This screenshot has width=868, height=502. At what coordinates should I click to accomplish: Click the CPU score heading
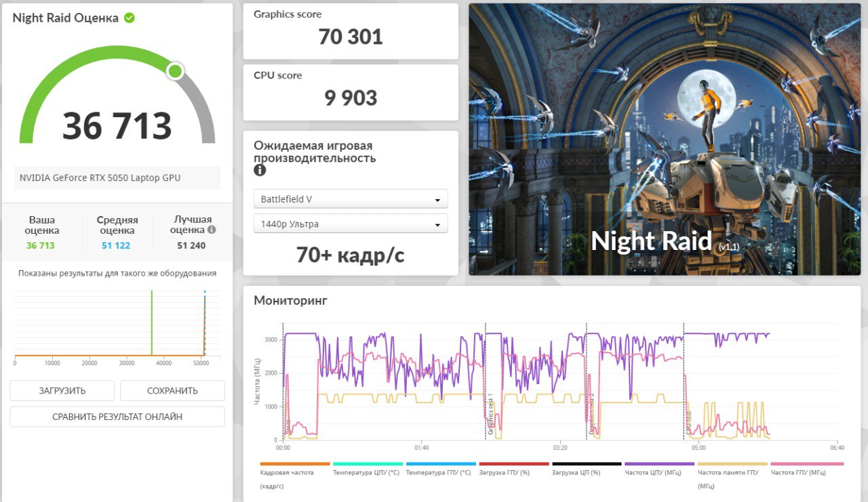278,75
